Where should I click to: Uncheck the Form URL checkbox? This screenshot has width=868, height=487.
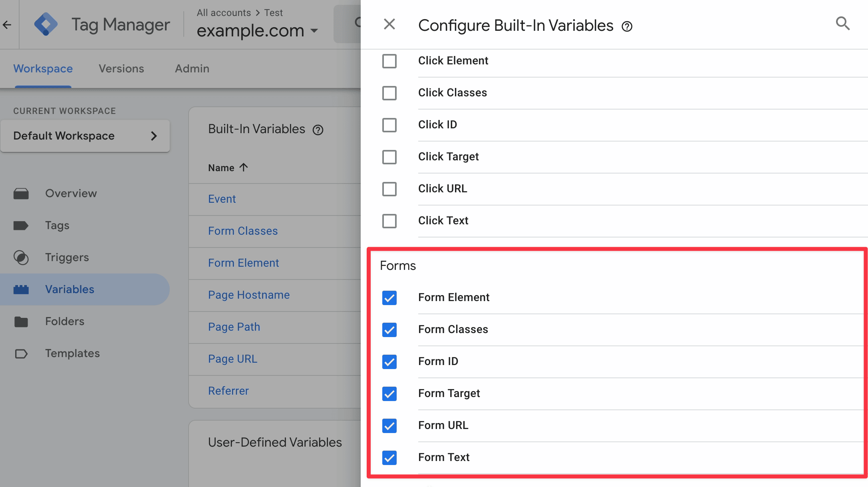pyautogui.click(x=389, y=425)
